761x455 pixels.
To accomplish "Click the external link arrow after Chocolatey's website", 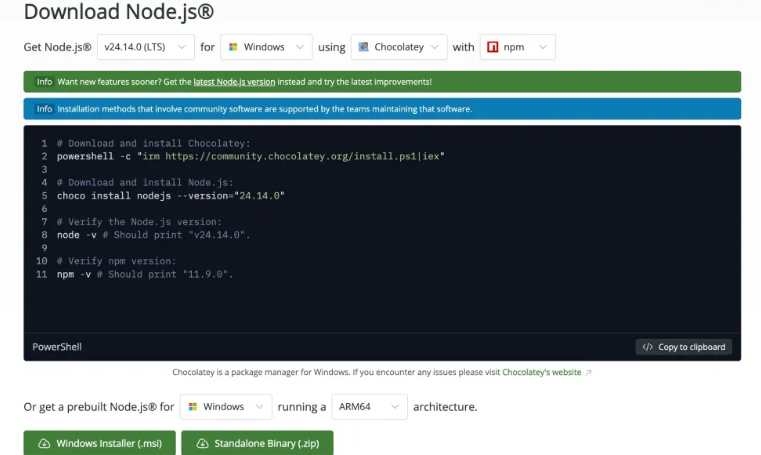I will pos(588,373).
